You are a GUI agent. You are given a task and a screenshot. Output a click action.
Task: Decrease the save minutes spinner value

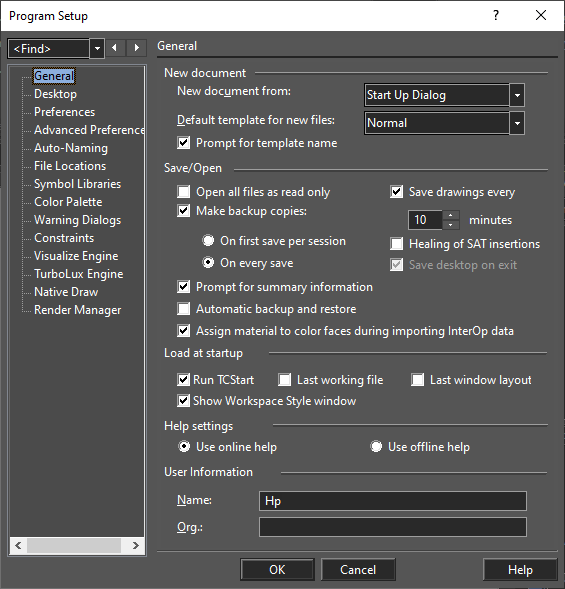tap(450, 225)
